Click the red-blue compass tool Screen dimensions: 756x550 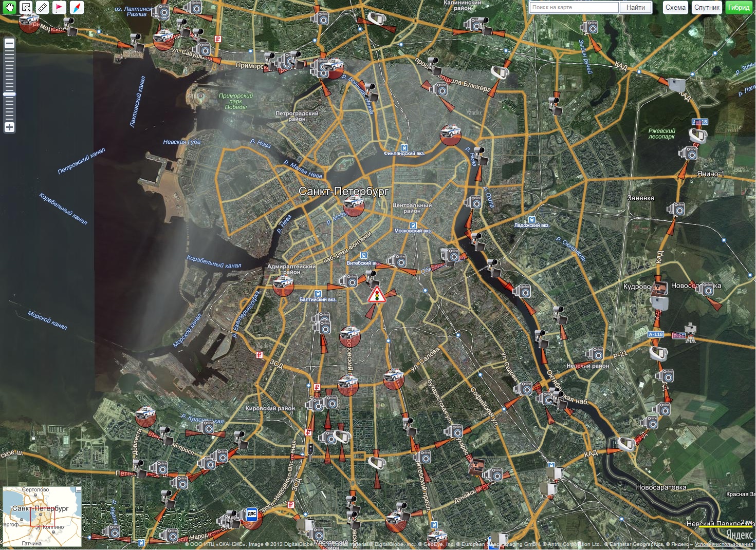pos(76,7)
